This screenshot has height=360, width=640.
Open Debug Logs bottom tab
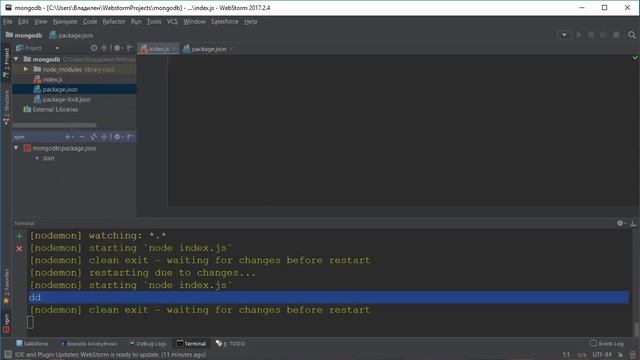click(x=148, y=344)
